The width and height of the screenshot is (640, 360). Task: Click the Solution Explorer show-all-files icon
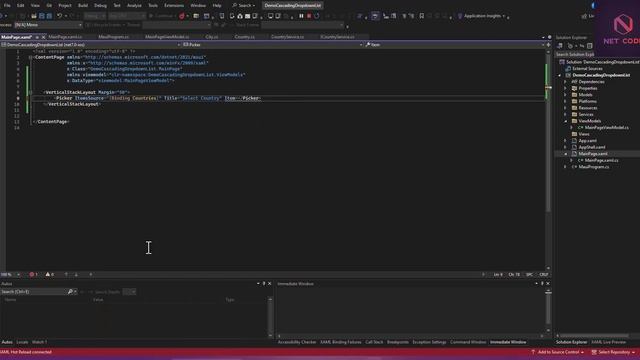coord(589,46)
